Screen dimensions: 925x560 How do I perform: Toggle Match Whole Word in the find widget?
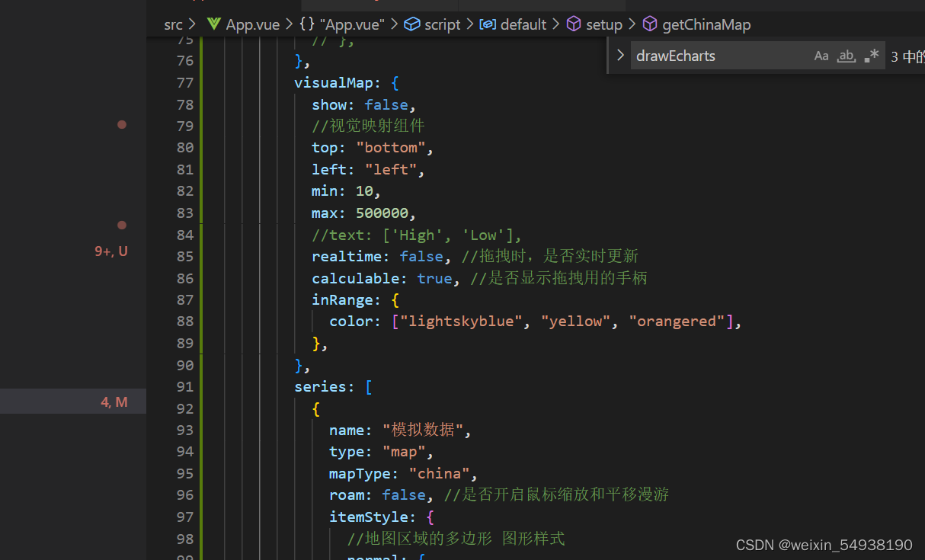point(847,55)
